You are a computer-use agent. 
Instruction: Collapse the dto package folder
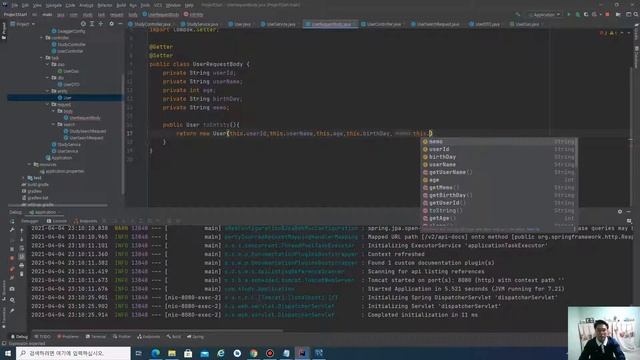[x=47, y=78]
